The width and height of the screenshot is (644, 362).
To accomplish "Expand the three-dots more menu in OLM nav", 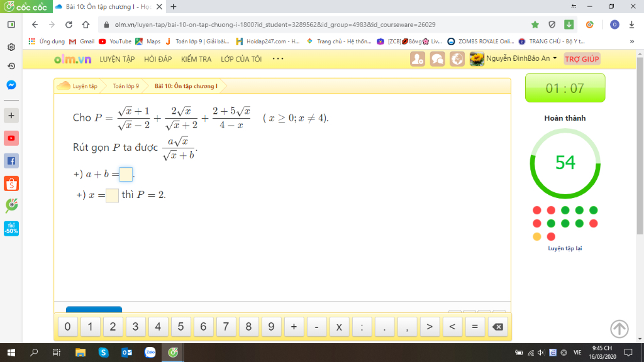I will click(278, 58).
